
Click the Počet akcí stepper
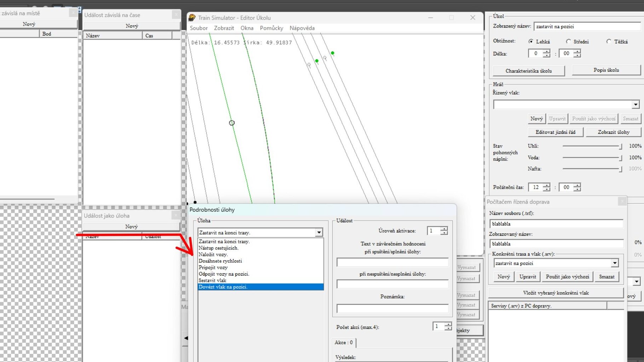(448, 326)
